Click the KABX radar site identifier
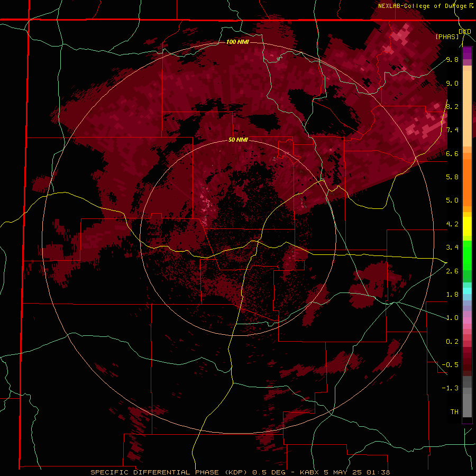This screenshot has width=476, height=476. tap(309, 472)
